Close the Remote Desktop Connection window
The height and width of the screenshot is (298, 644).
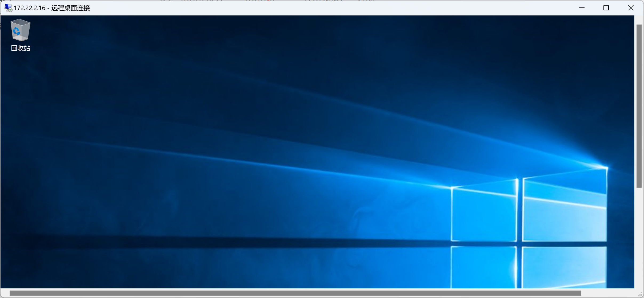coord(631,8)
